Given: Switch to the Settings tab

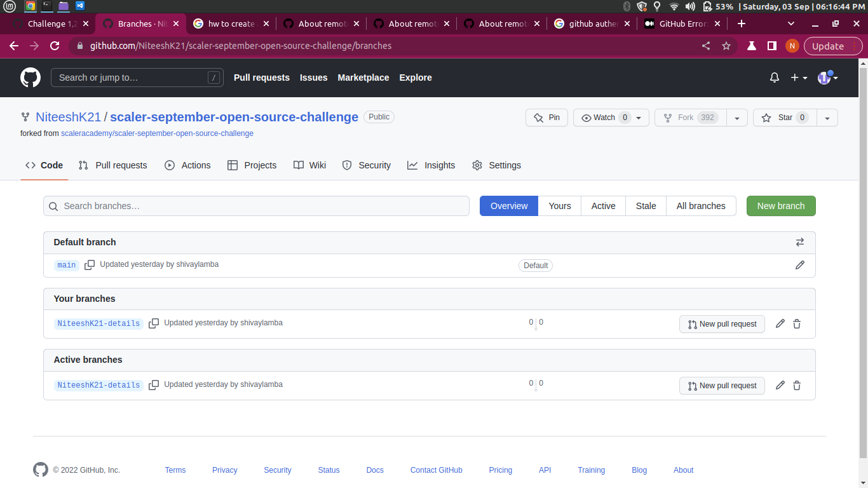Looking at the screenshot, I should [x=504, y=165].
